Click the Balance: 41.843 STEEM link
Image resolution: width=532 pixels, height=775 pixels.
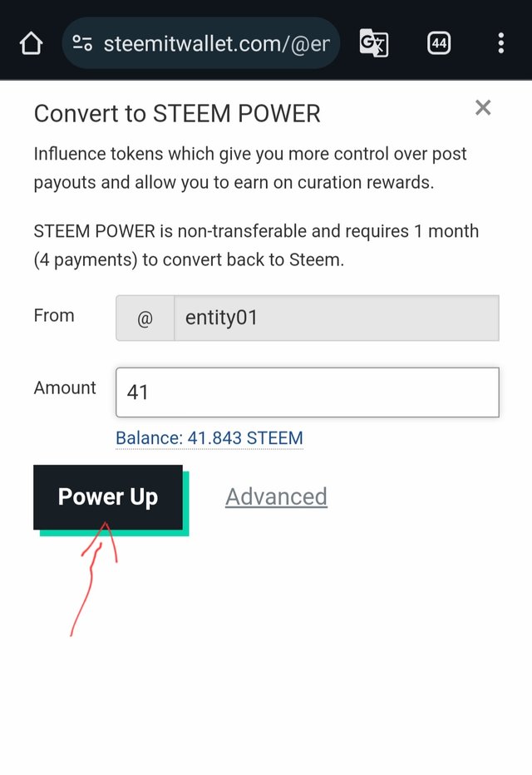coord(209,438)
